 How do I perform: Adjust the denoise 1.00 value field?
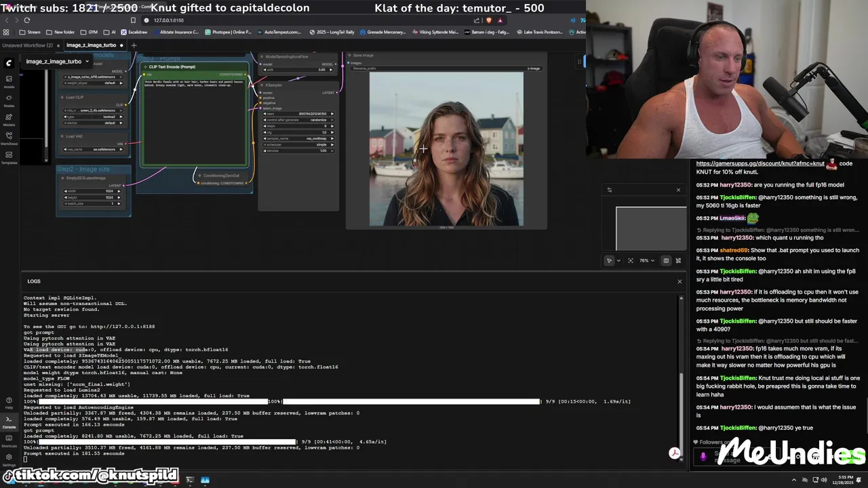pyautogui.click(x=298, y=150)
